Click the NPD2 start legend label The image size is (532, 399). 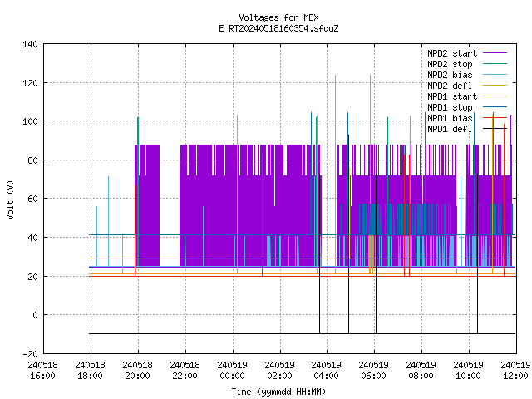point(452,53)
